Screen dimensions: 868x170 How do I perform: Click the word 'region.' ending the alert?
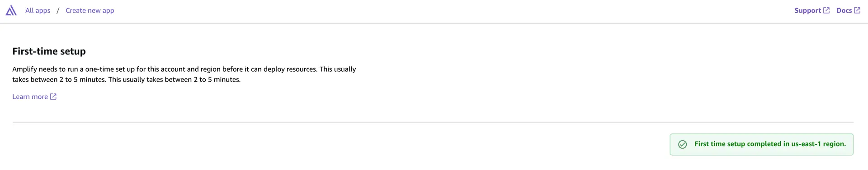[x=834, y=144]
